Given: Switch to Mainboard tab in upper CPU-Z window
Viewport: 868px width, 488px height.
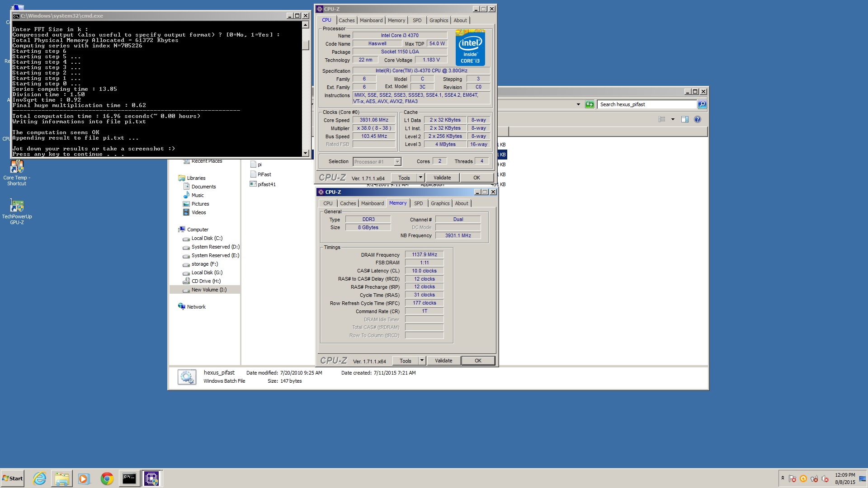Looking at the screenshot, I should pos(371,20).
